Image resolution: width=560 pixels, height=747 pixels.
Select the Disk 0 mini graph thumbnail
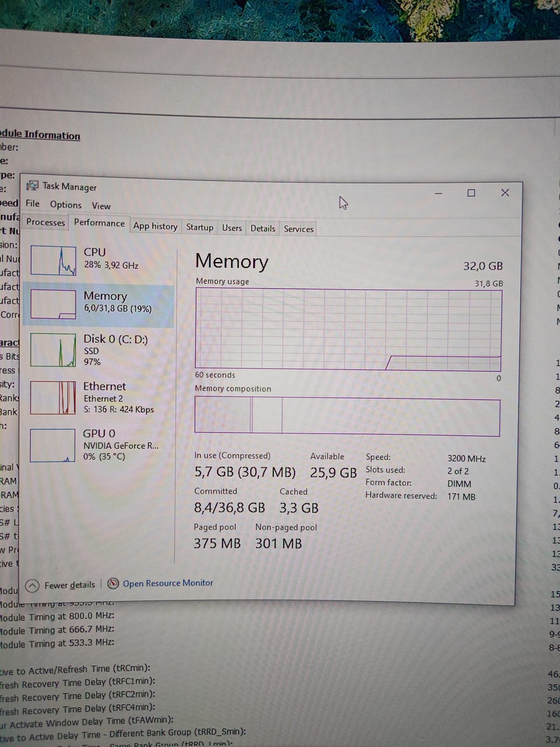tap(53, 350)
